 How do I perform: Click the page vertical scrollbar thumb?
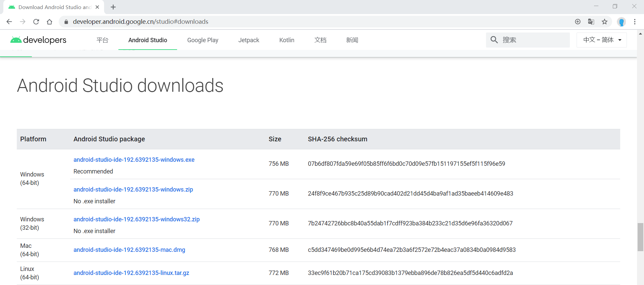[640, 237]
